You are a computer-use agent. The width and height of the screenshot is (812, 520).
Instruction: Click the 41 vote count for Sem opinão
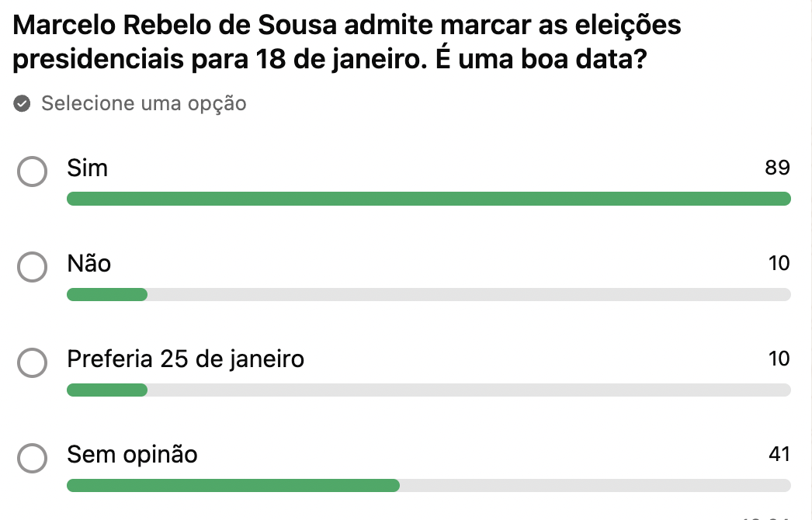[779, 455]
